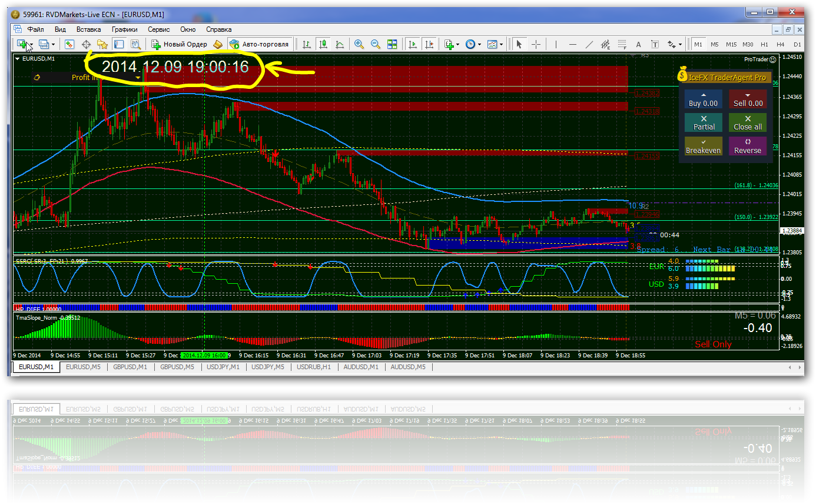Click the Partial close button
Image resolution: width=816 pixels, height=504 pixels.
(x=704, y=122)
